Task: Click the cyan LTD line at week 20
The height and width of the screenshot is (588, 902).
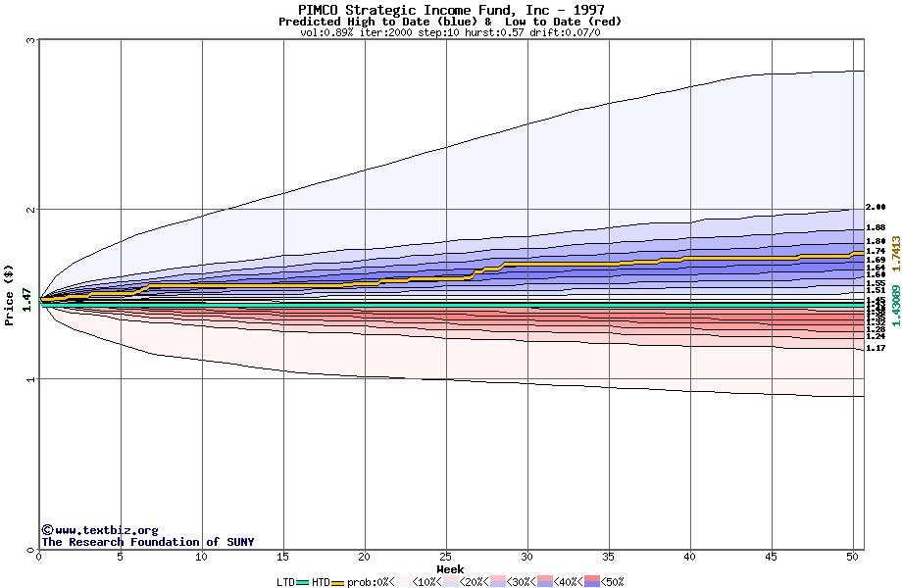Action: [365, 305]
